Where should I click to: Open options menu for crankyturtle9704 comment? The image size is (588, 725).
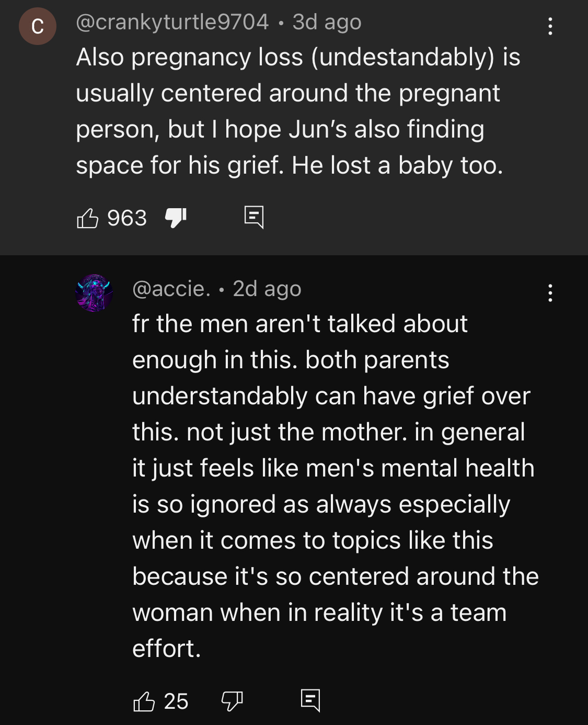click(x=550, y=26)
